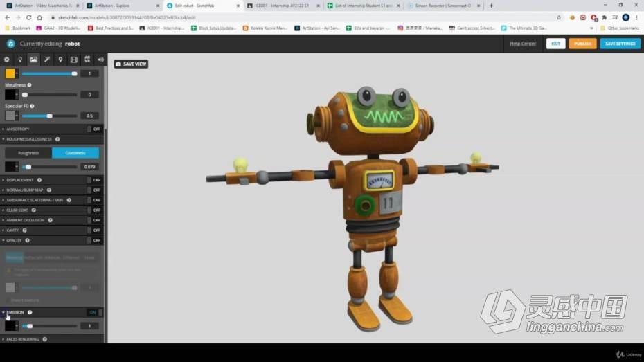Toggle Anisotropy on
Image resolution: width=644 pixels, height=362 pixels.
(x=94, y=129)
